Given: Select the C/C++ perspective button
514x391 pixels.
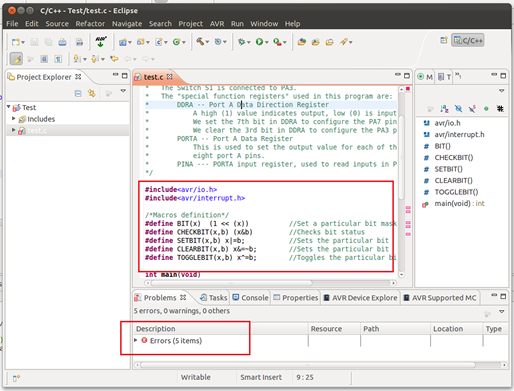Looking at the screenshot, I should [x=468, y=40].
